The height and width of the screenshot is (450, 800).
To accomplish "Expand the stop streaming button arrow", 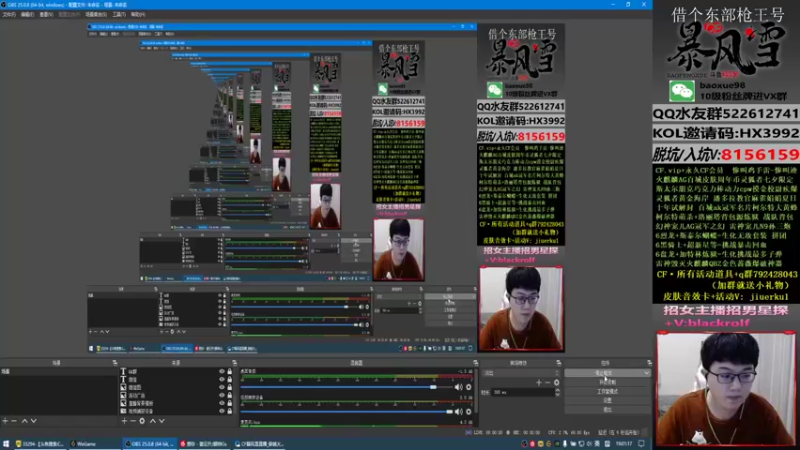I will pos(646,373).
